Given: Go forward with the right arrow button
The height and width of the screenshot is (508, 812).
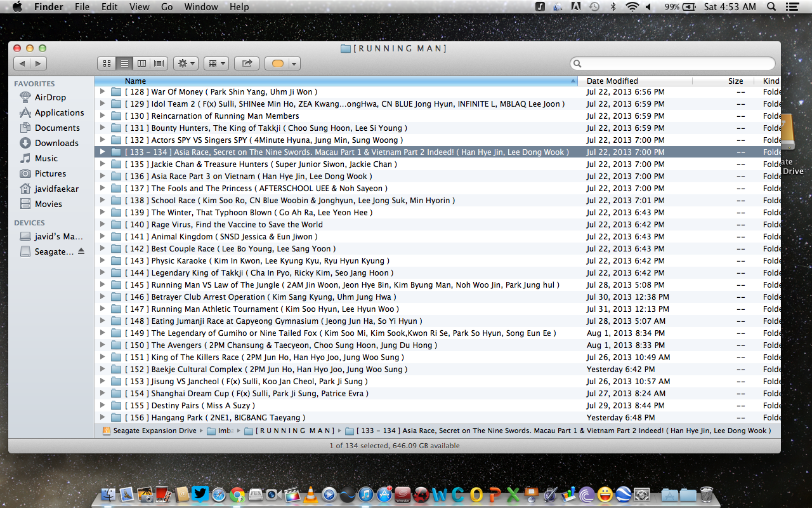Looking at the screenshot, I should 38,63.
